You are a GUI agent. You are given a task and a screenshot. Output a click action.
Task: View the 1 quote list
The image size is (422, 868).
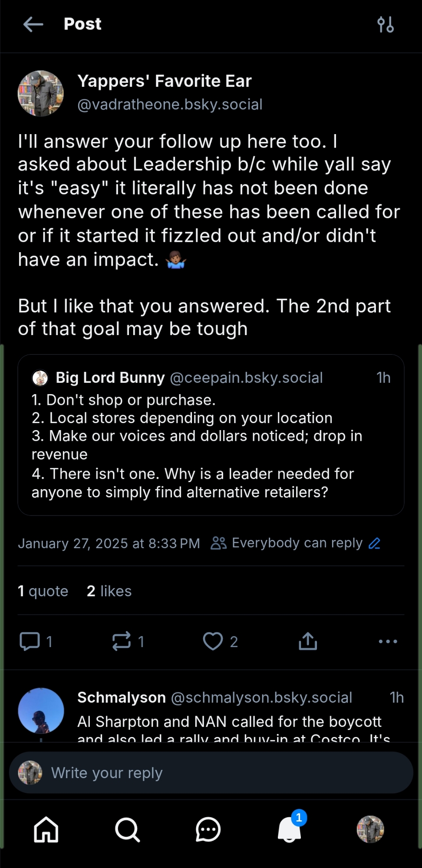tap(43, 591)
